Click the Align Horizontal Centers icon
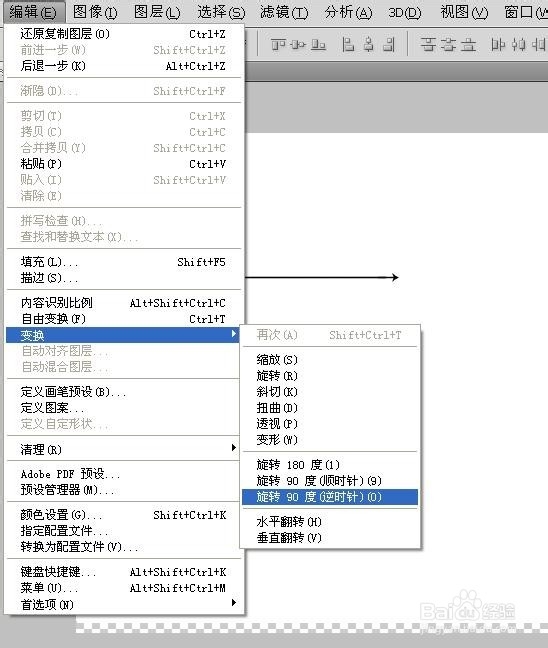This screenshot has width=548, height=648. click(x=369, y=44)
